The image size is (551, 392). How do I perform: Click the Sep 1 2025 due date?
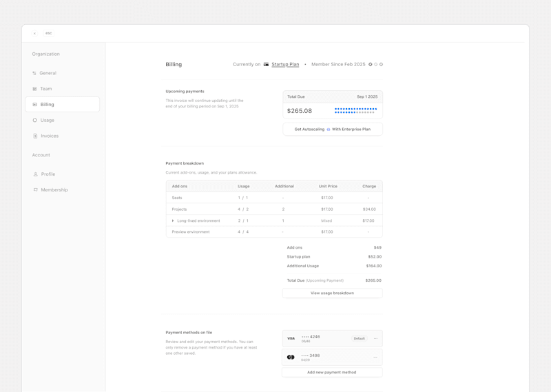coord(367,96)
